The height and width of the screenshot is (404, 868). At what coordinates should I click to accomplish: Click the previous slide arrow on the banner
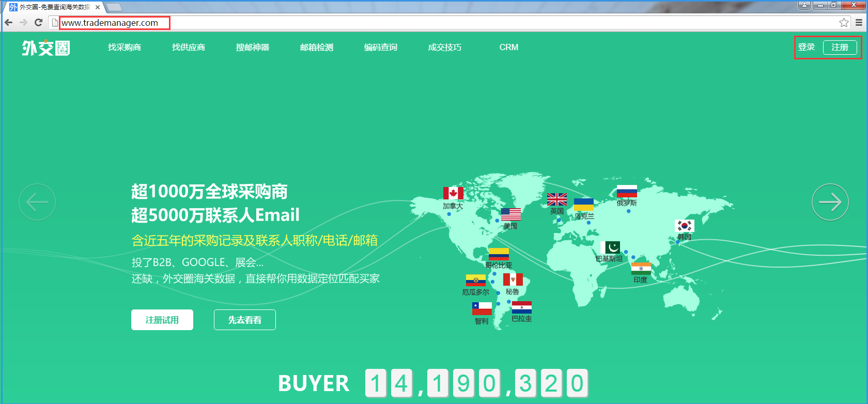coord(37,202)
